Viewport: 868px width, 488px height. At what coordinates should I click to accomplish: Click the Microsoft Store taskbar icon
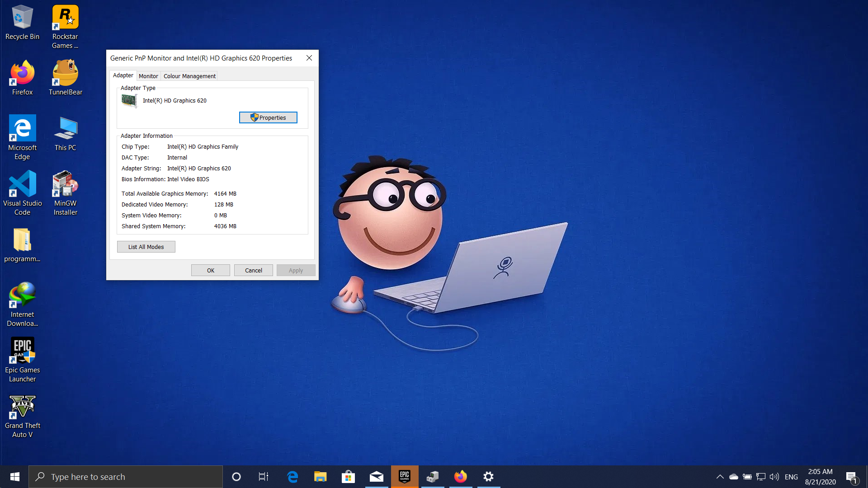coord(348,477)
